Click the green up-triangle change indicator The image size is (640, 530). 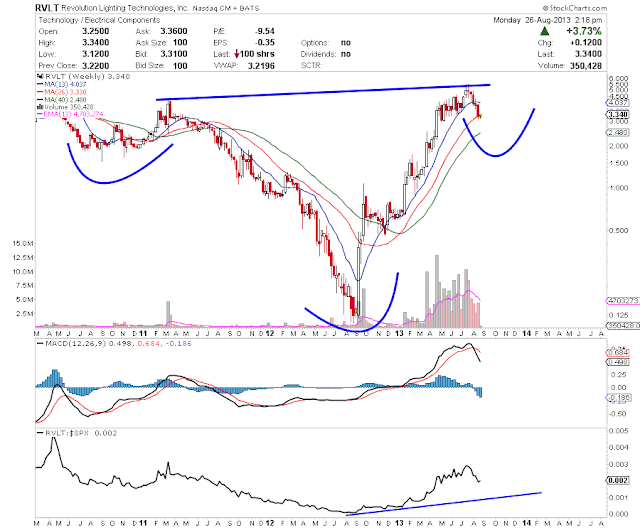pyautogui.click(x=544, y=31)
